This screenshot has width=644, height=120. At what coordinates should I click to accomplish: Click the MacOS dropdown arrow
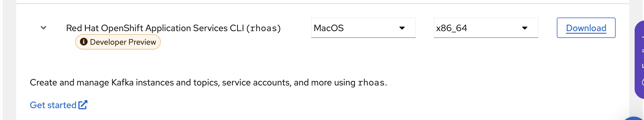(402, 28)
